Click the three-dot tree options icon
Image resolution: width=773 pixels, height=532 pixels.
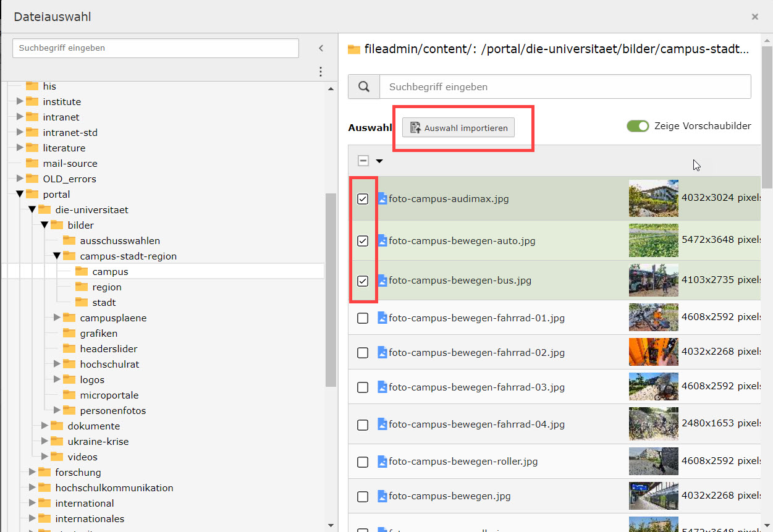pyautogui.click(x=320, y=72)
